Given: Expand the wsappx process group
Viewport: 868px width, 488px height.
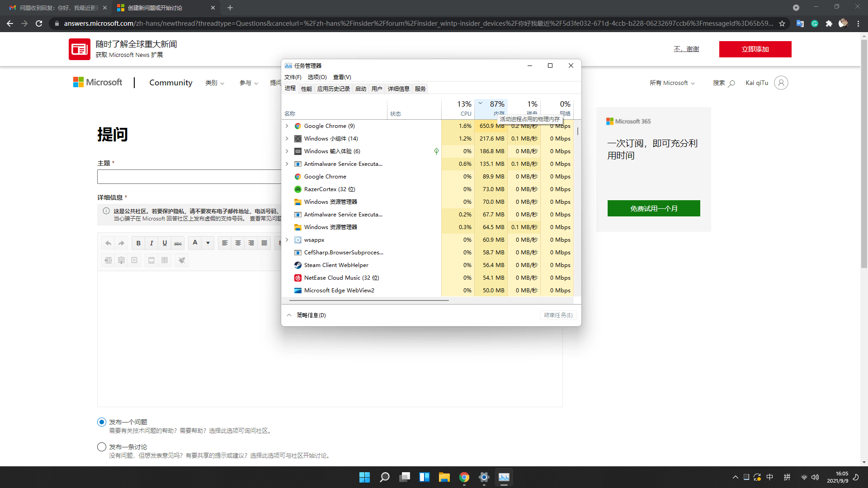Looking at the screenshot, I should pyautogui.click(x=287, y=240).
